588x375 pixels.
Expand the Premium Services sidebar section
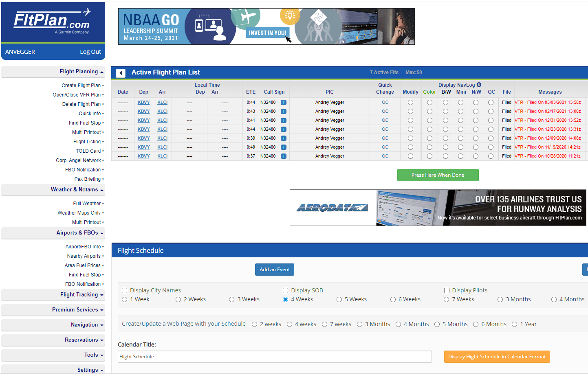(53, 310)
